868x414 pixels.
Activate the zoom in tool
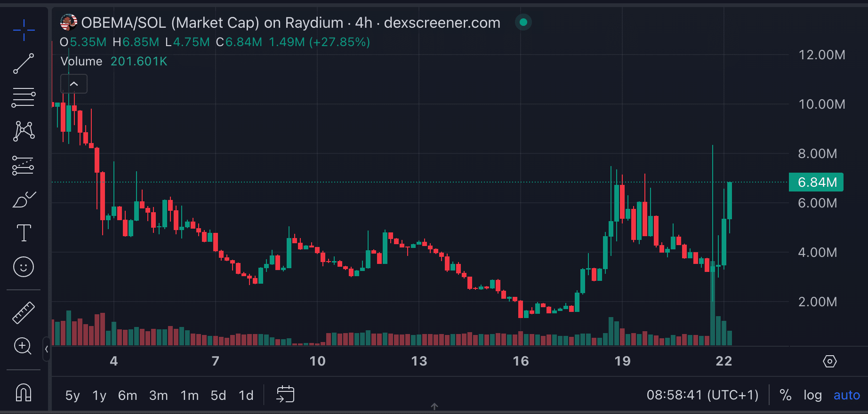(24, 347)
